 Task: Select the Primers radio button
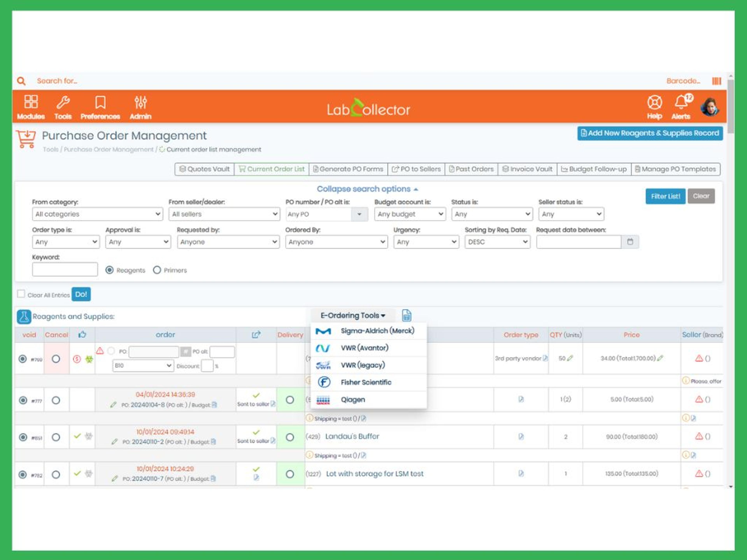[x=157, y=270]
